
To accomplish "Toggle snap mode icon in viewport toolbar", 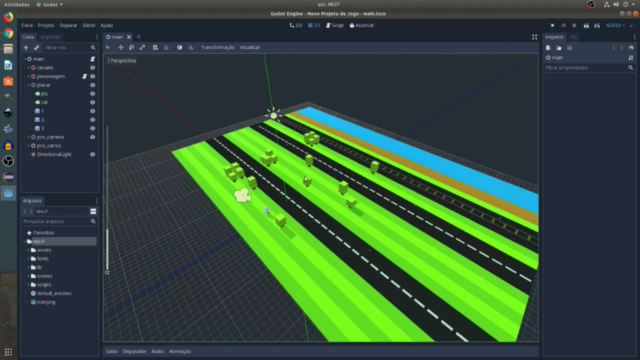I will pos(191,47).
